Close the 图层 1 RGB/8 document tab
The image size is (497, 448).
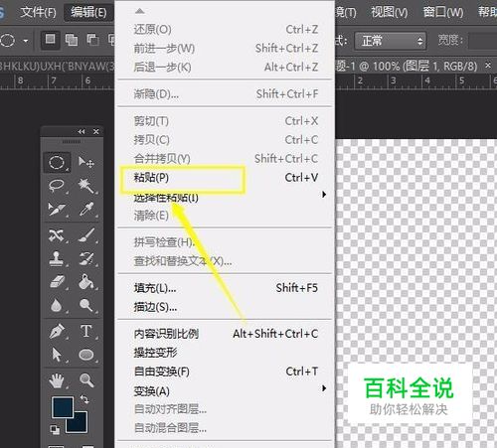coord(488,66)
